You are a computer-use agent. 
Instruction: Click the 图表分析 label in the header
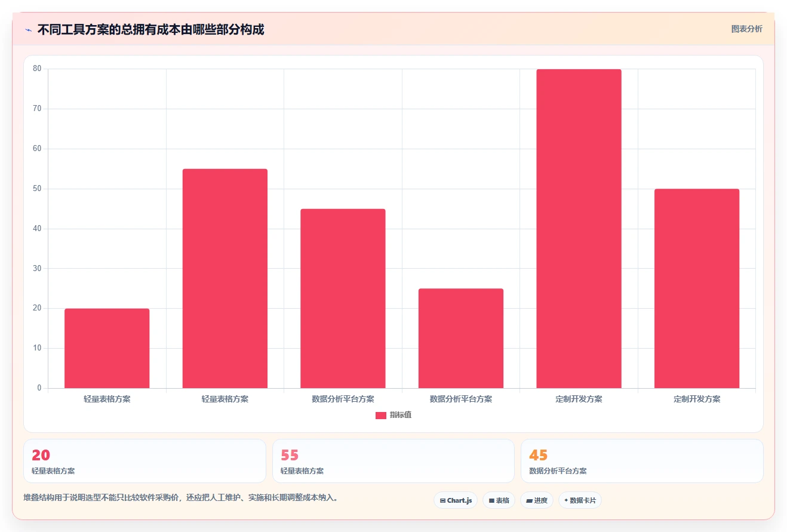746,29
